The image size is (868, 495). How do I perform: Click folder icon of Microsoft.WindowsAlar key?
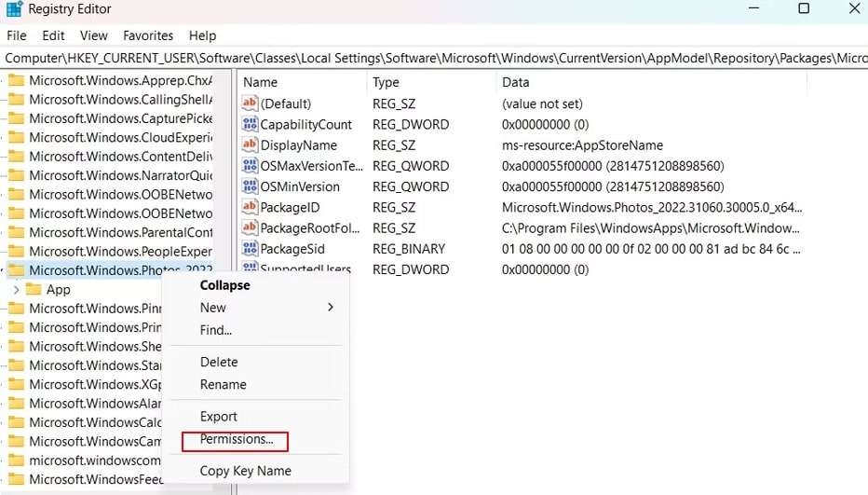(17, 403)
